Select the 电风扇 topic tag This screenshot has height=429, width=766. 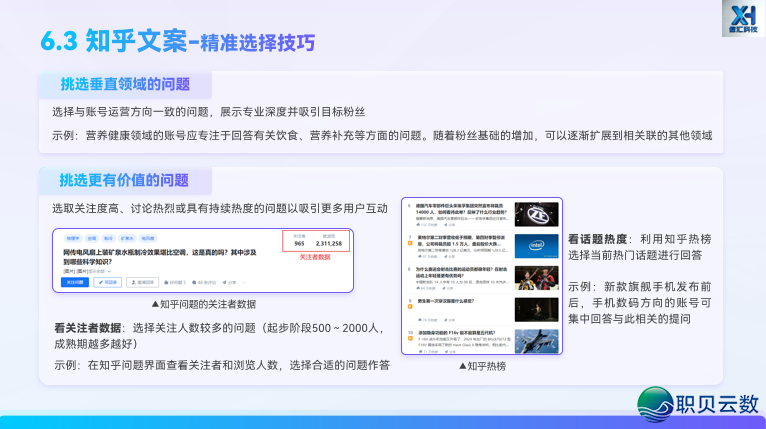click(148, 238)
